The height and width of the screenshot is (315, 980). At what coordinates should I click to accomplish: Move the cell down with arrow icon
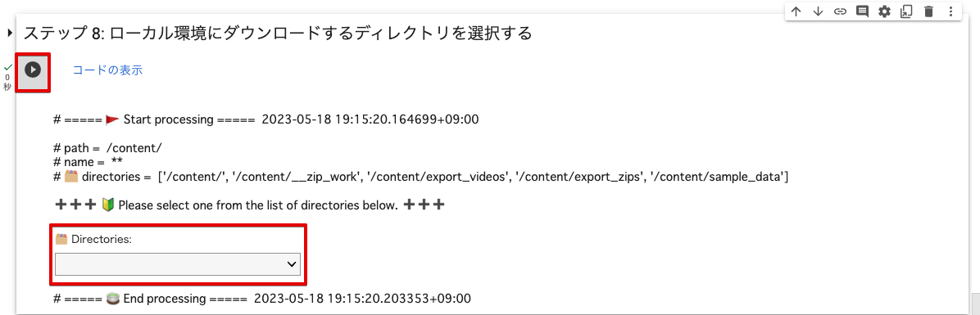pos(818,11)
